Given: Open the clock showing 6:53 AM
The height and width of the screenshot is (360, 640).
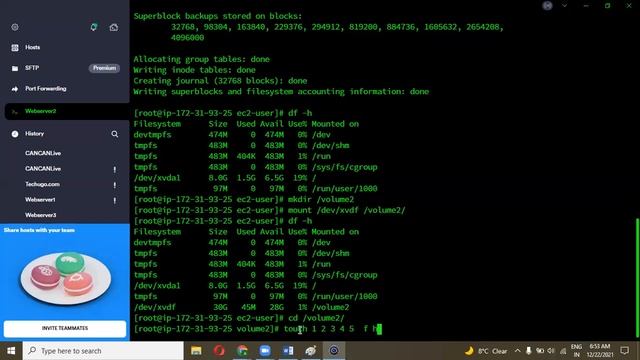Looking at the screenshot, I should pyautogui.click(x=600, y=351).
